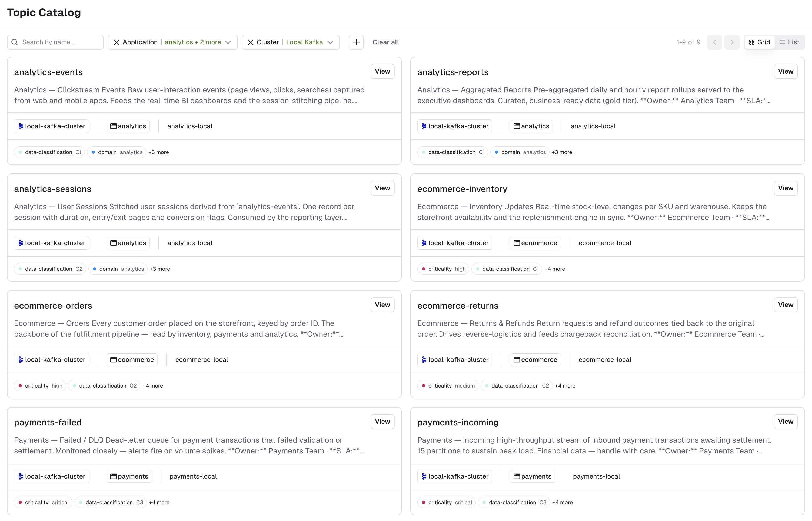Click Kafka cluster icon on analytics-reports card

click(424, 126)
